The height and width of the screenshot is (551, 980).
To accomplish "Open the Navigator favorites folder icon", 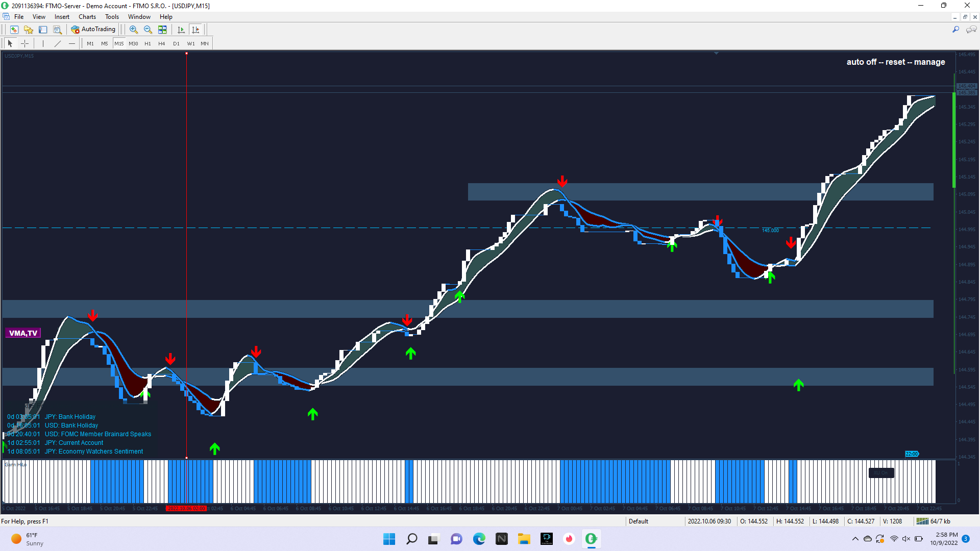I will tap(29, 30).
